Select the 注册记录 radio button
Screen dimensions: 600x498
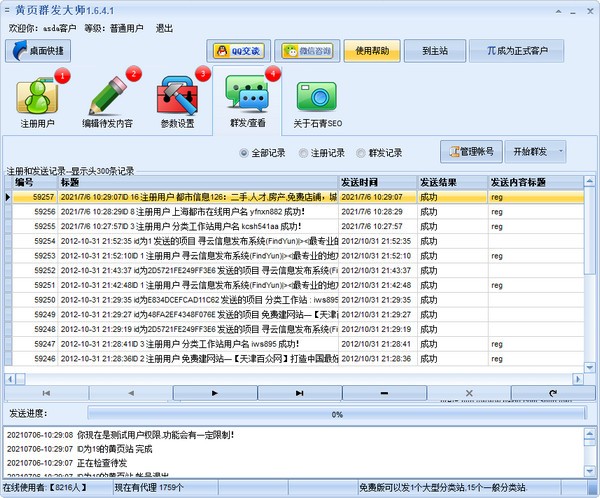pyautogui.click(x=303, y=153)
